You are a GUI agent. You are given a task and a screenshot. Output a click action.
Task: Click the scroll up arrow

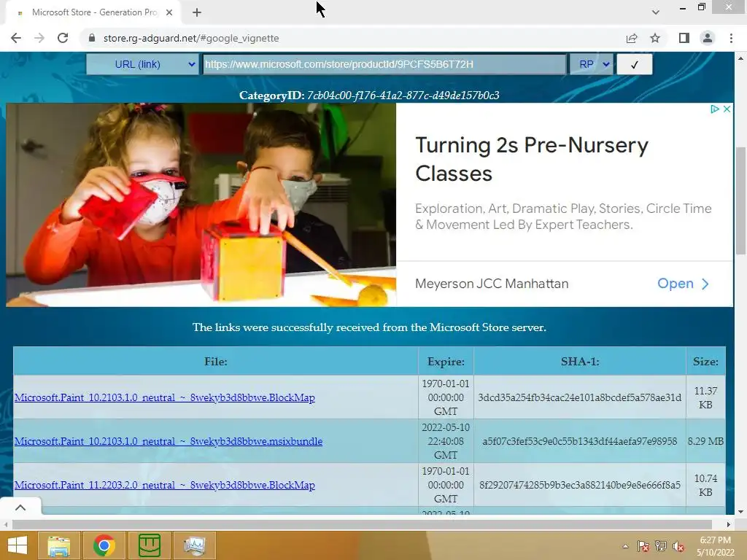coord(740,58)
